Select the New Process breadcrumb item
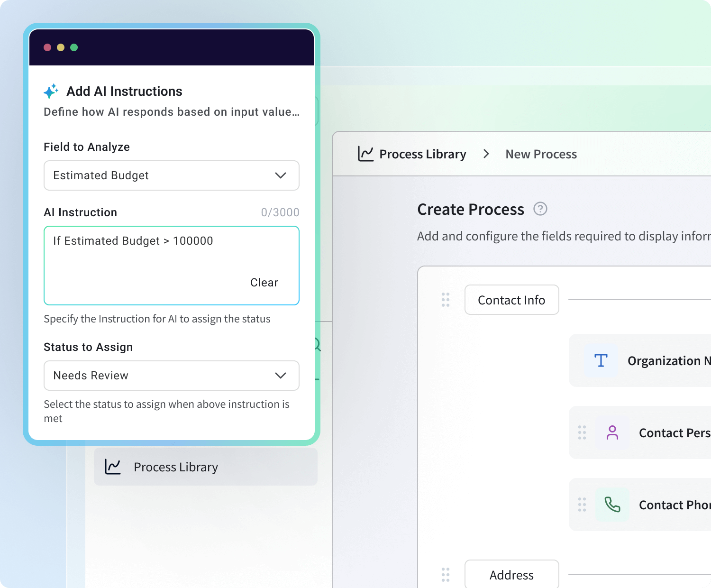The image size is (711, 588). [x=541, y=154]
